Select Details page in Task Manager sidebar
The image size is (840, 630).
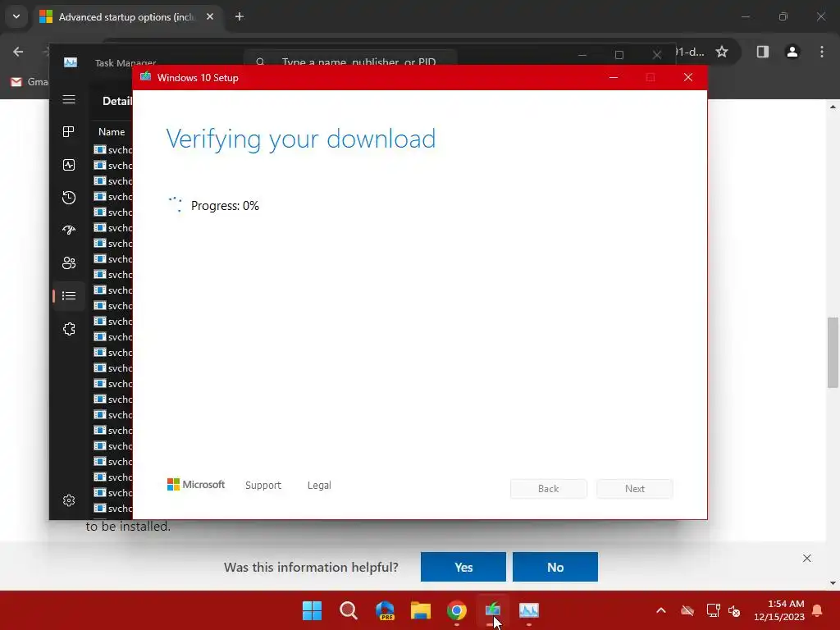[69, 295]
